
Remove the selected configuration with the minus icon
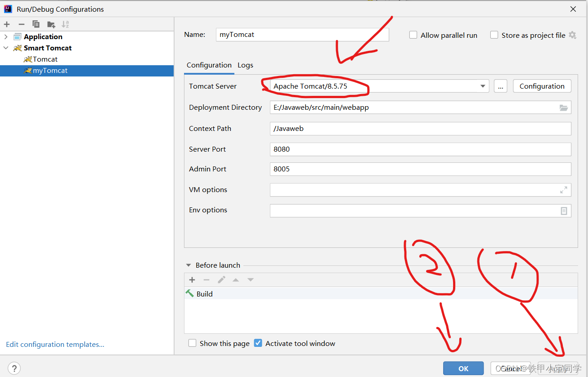click(x=21, y=24)
